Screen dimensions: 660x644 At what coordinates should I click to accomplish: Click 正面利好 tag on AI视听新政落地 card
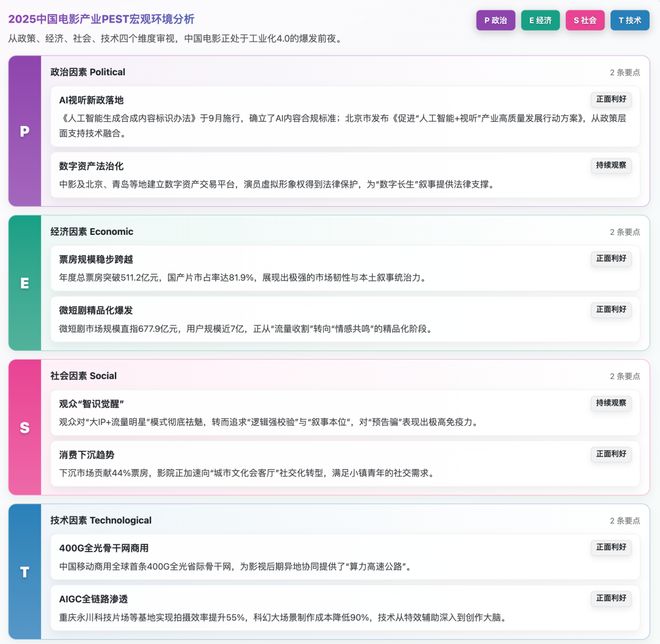pyautogui.click(x=611, y=99)
